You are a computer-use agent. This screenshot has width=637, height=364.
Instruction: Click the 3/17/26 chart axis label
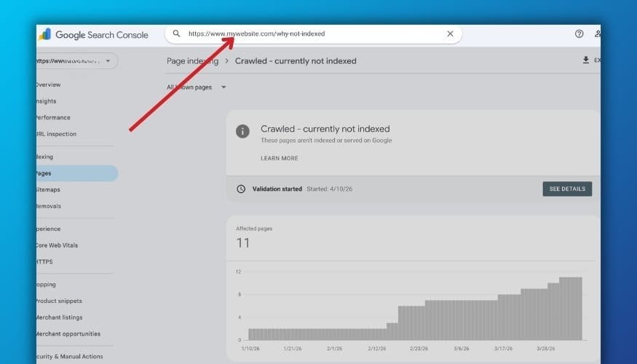pos(503,349)
